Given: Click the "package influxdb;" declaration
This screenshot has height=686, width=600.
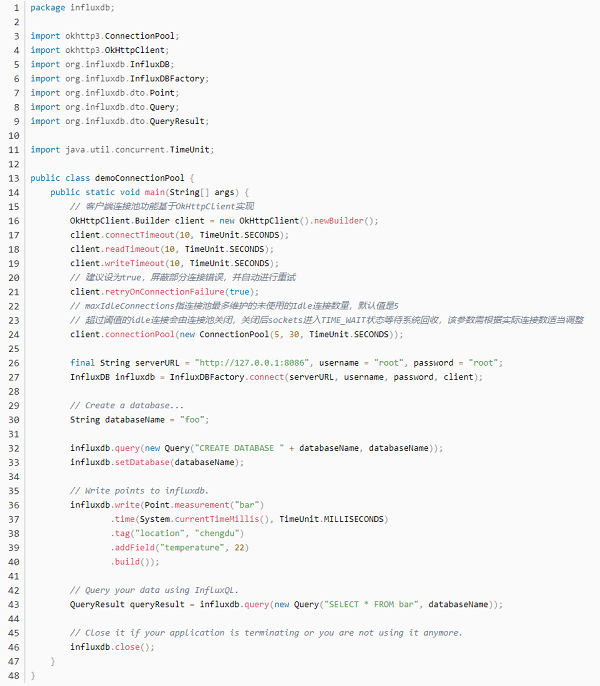Looking at the screenshot, I should tap(72, 8).
